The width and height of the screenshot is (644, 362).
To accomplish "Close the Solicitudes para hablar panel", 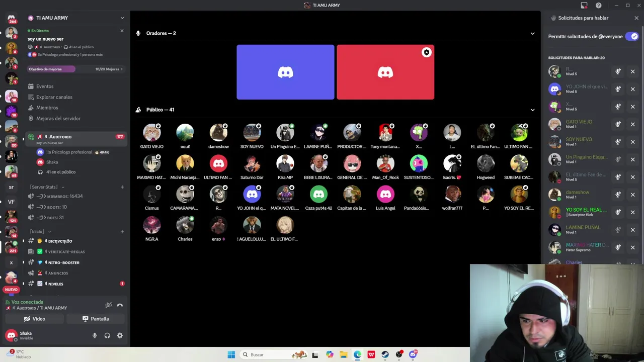I will [x=636, y=18].
